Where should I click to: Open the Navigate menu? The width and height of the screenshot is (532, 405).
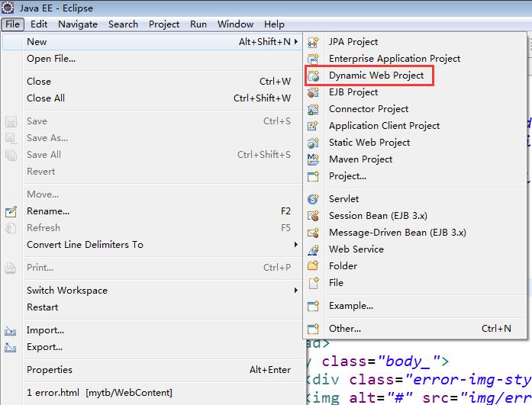[78, 24]
